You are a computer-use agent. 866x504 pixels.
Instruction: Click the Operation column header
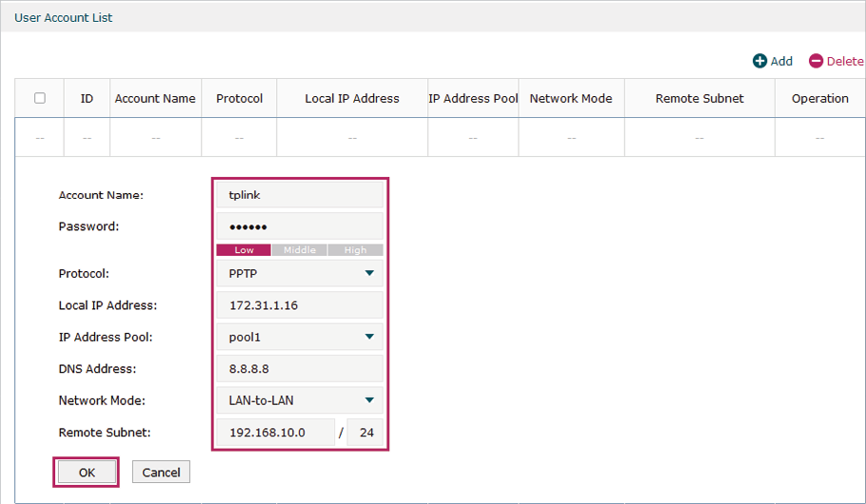coord(819,98)
